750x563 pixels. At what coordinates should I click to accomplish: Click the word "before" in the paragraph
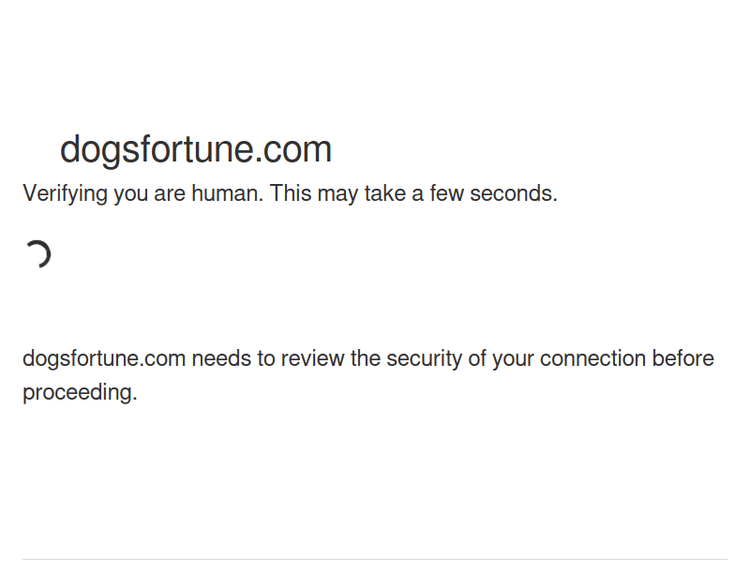(683, 359)
